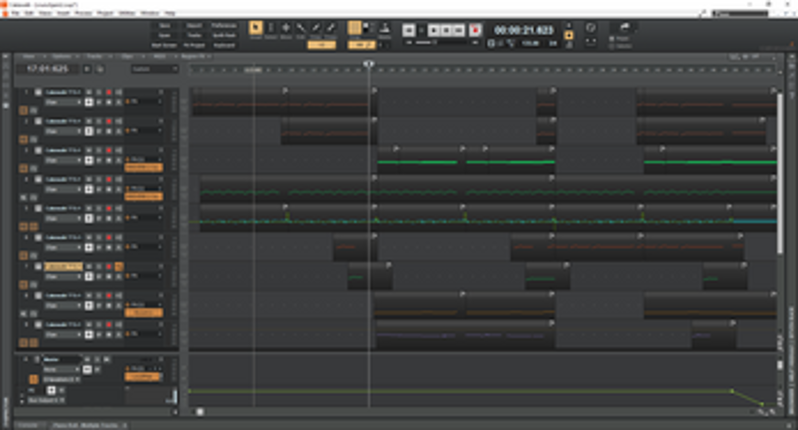Mute track 4
This screenshot has height=430, width=798.
89,180
